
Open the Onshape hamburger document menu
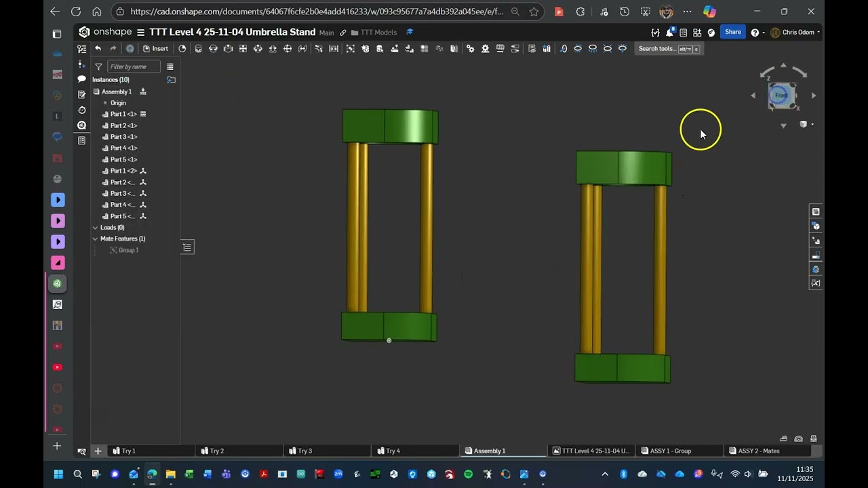(140, 33)
